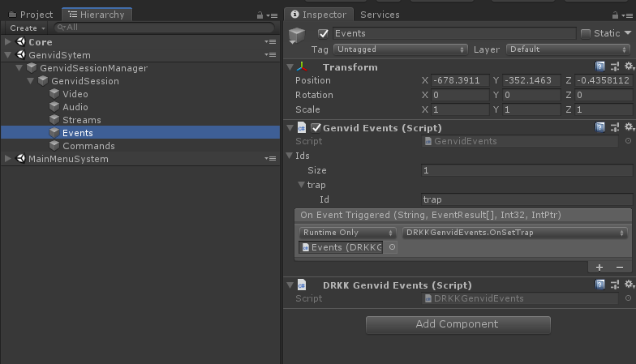Image resolution: width=636 pixels, height=364 pixels.
Task: Open the Tag dropdown showing Untagged
Action: 401,49
